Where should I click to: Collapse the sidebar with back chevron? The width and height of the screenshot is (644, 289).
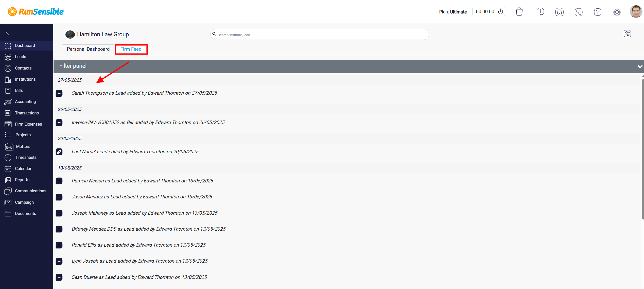click(x=8, y=32)
